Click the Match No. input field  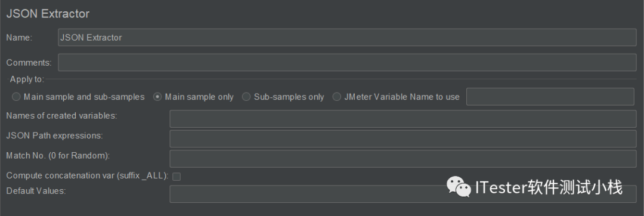[x=403, y=159]
